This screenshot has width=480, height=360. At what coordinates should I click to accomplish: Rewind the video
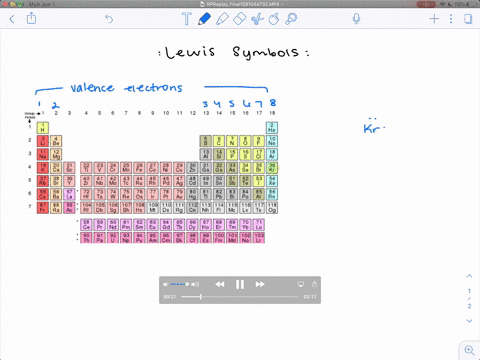pos(220,284)
